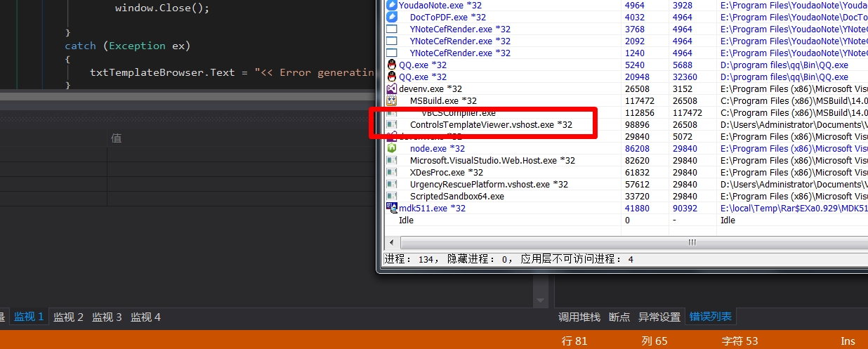The width and height of the screenshot is (868, 349).
Task: Click the QQ penguin icon for PID 20948
Action: [392, 77]
